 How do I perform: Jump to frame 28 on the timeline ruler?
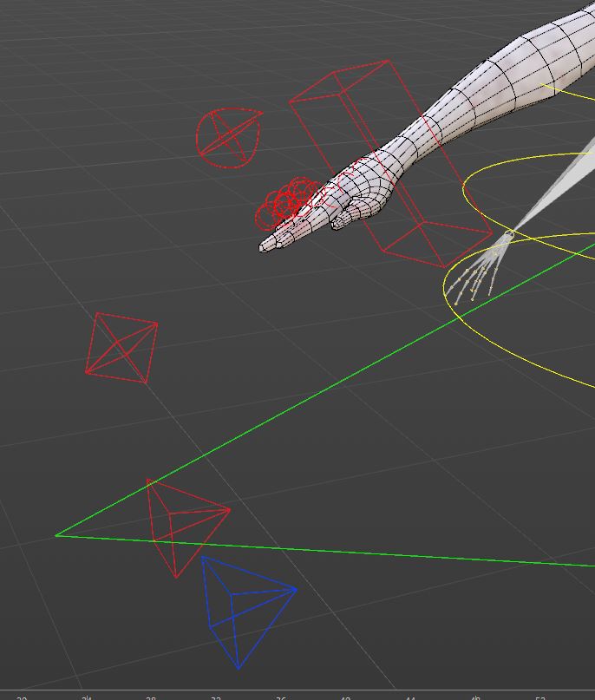[151, 697]
